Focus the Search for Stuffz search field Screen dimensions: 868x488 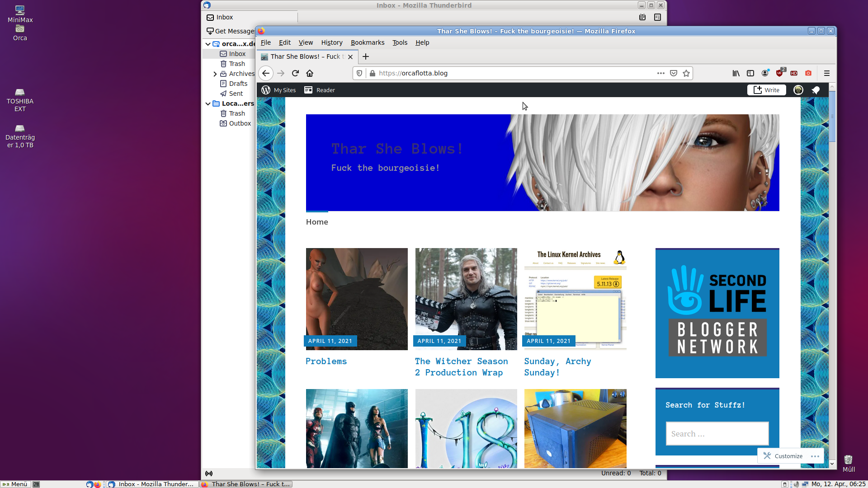pyautogui.click(x=717, y=434)
